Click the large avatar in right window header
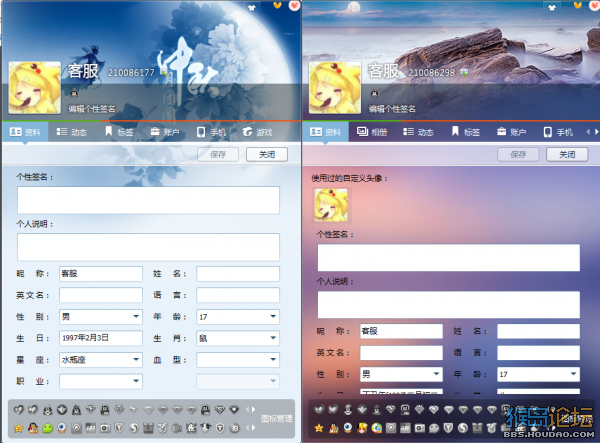Image resolution: width=600 pixels, height=443 pixels. pos(335,88)
